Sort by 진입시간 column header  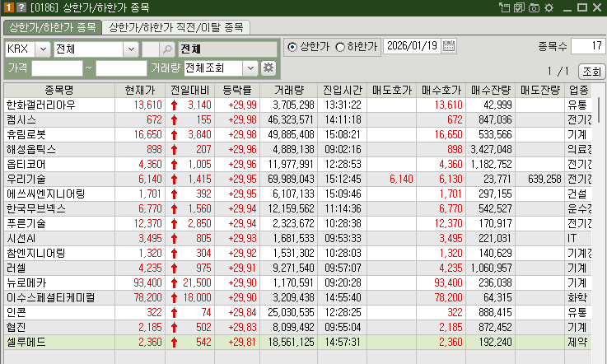[x=343, y=91]
